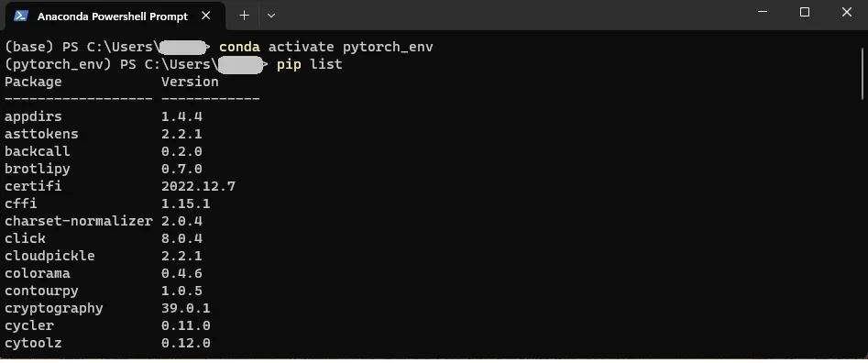
Task: Click the Package column header text
Action: tap(33, 82)
